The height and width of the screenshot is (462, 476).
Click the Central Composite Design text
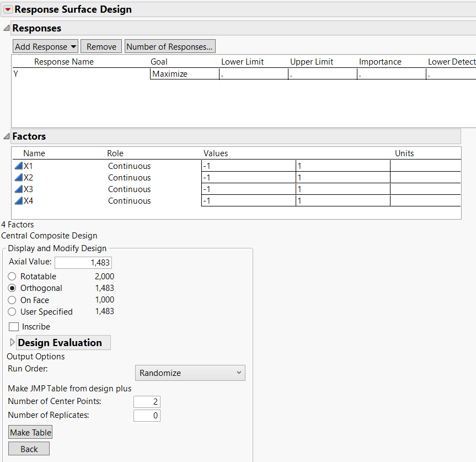tap(49, 236)
